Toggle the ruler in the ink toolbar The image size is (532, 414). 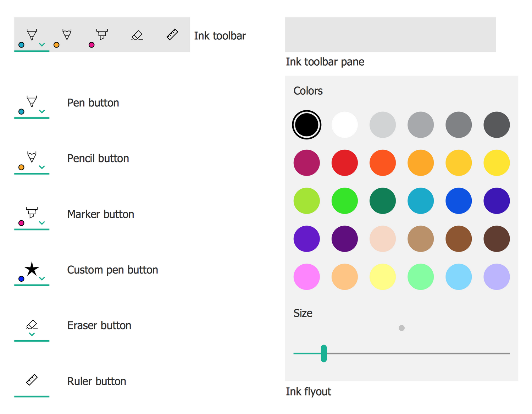click(x=172, y=35)
